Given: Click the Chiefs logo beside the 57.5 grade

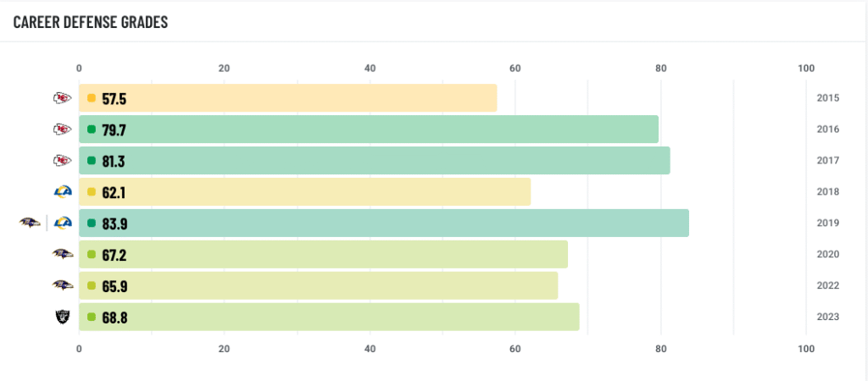Looking at the screenshot, I should [62, 98].
